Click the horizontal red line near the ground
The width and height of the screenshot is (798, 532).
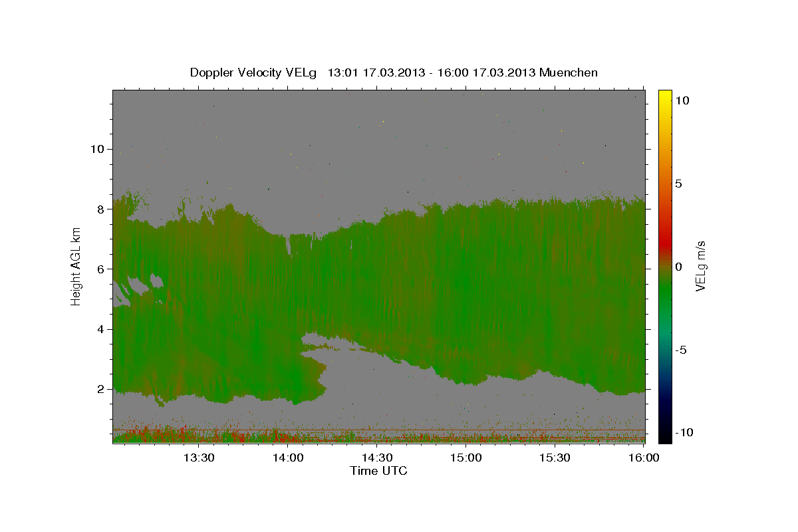click(x=378, y=430)
